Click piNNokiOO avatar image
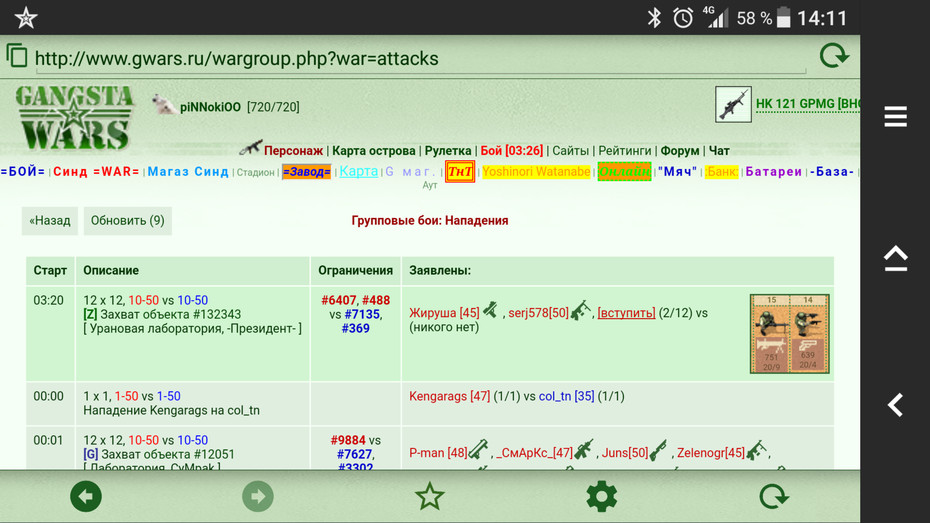The image size is (930, 523). [163, 106]
